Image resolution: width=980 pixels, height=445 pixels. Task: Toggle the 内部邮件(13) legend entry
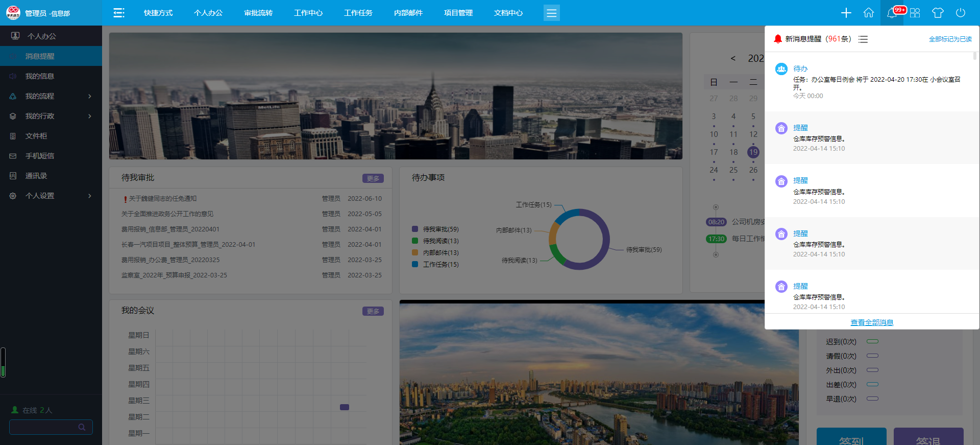click(x=435, y=253)
